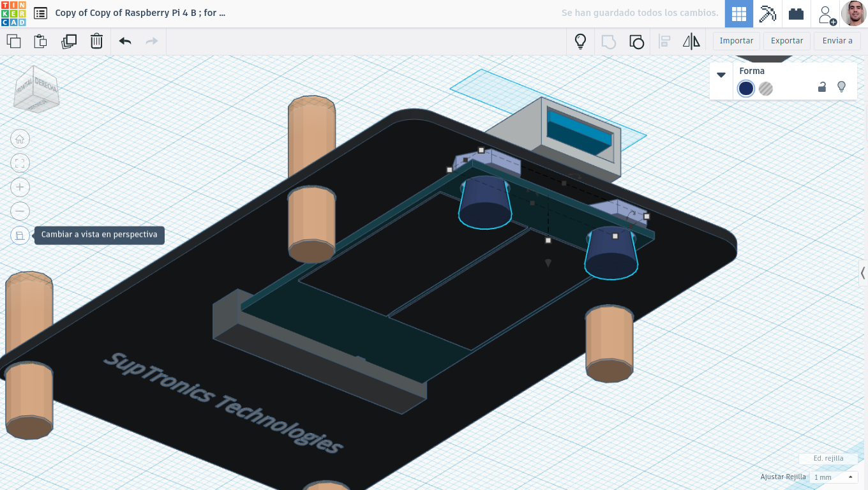Screen dimensions: 868x490
Task: Zoom out with the minus button
Action: (x=20, y=211)
